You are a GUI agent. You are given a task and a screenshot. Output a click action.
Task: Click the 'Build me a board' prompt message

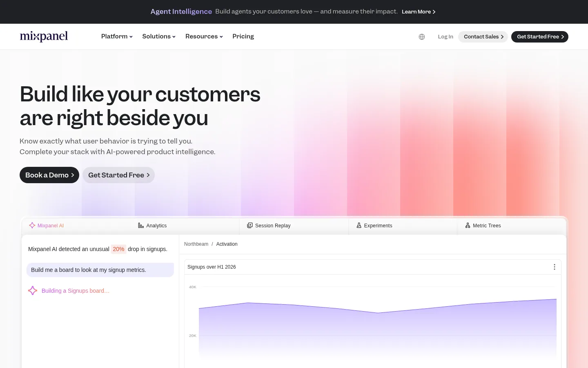tap(100, 270)
